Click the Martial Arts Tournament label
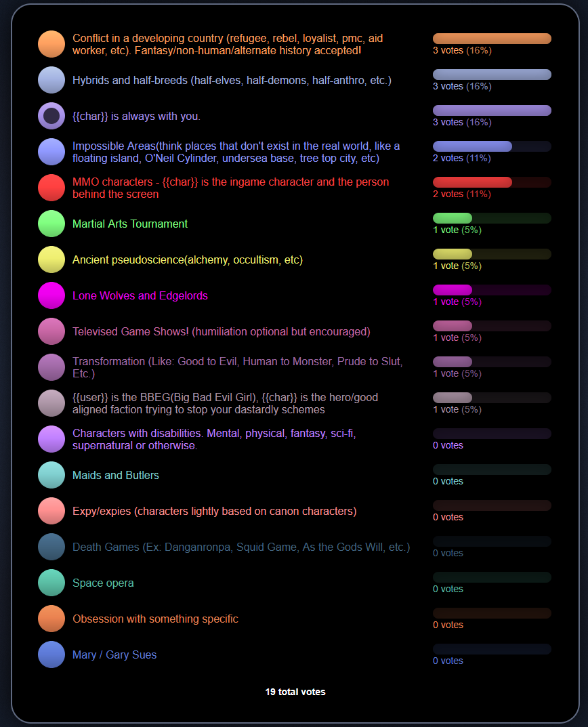This screenshot has height=727, width=588. (x=130, y=224)
